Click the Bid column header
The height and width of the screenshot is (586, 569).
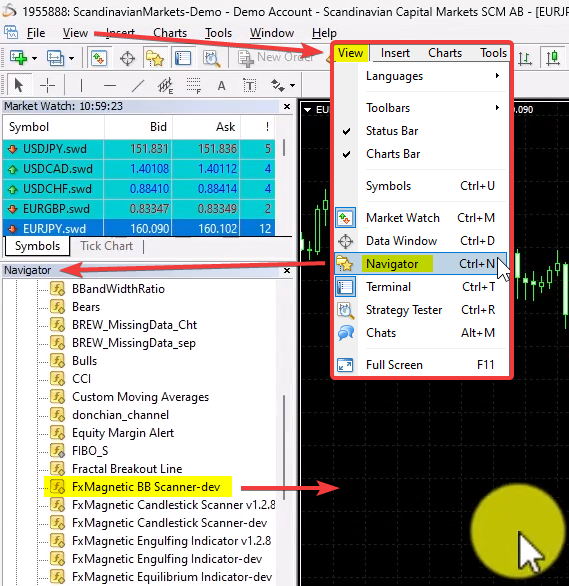coord(138,127)
